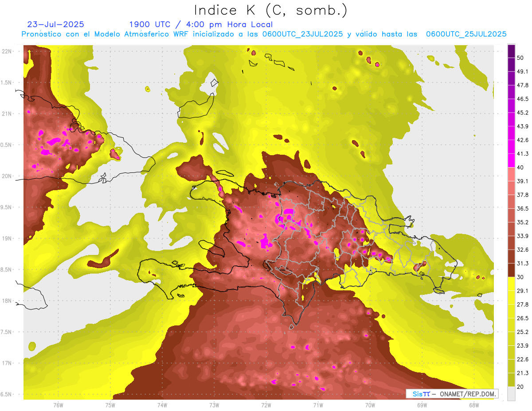Select the "6.5N" axis tick label
The width and height of the screenshot is (532, 411).
pos(6,394)
